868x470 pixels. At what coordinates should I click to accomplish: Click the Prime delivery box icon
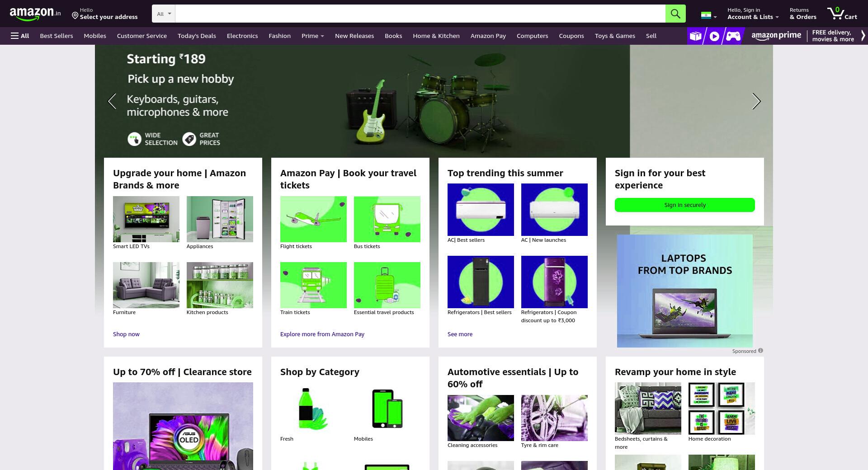click(x=695, y=36)
